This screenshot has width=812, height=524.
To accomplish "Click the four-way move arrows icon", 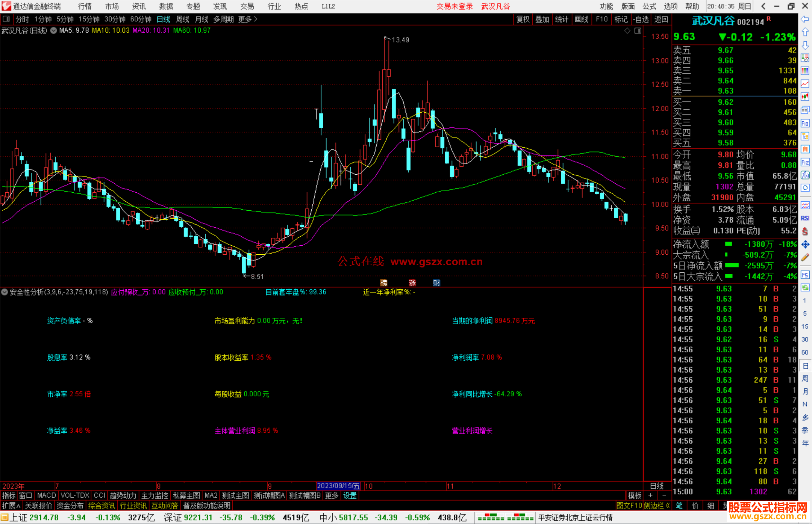I will pyautogui.click(x=805, y=245).
